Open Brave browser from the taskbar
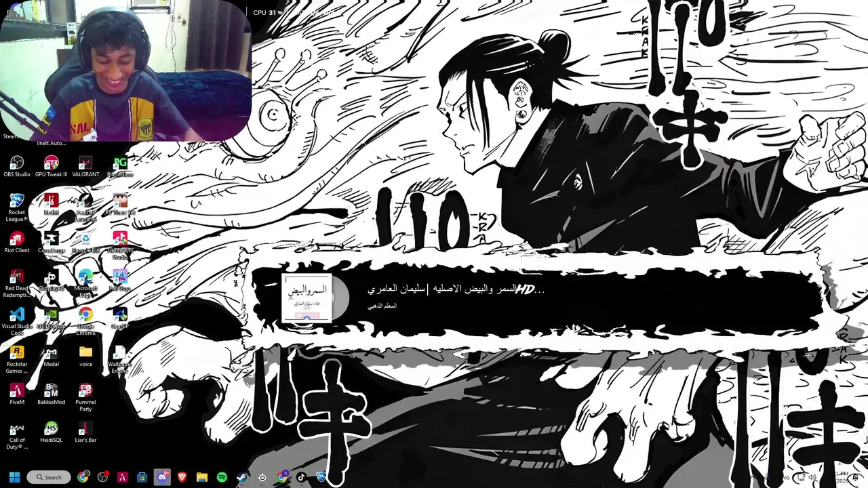The height and width of the screenshot is (488, 868). pos(182,477)
